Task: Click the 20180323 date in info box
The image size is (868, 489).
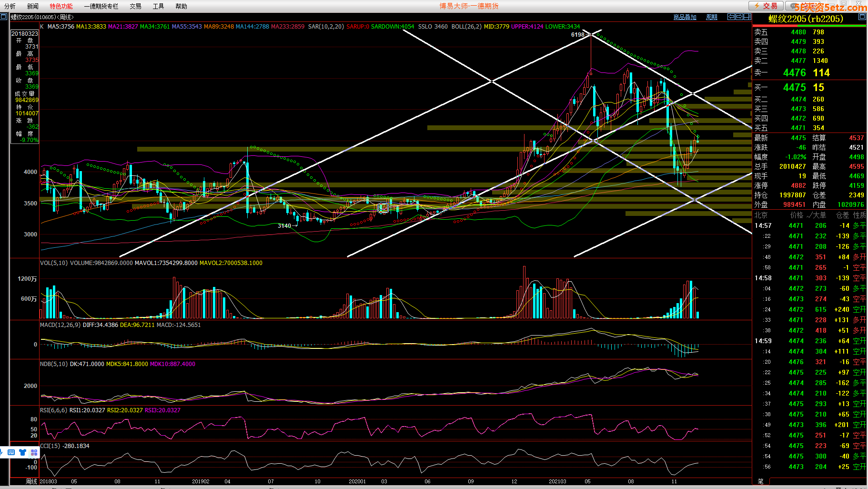Action: click(x=25, y=33)
